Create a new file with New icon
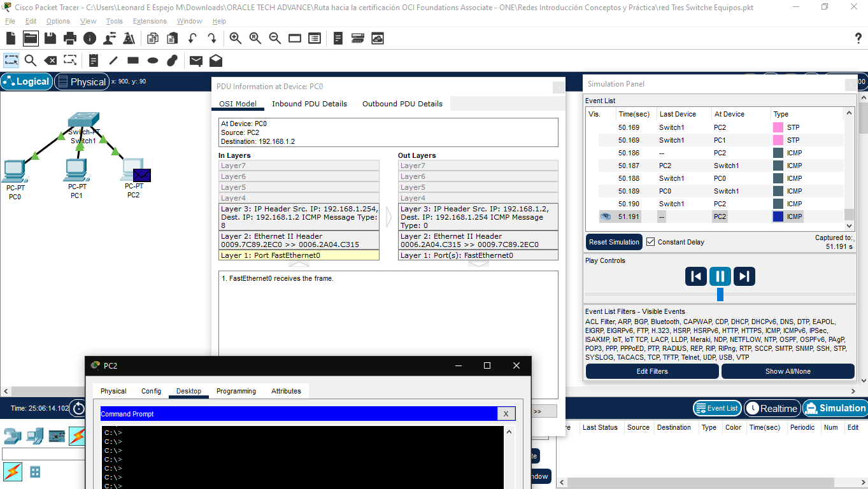 click(11, 38)
